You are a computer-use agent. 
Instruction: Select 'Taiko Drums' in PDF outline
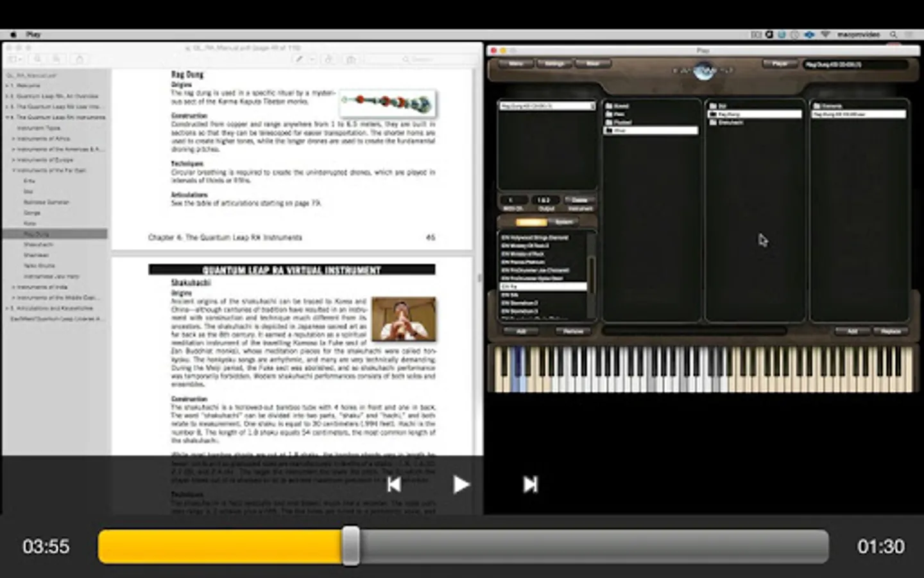pyautogui.click(x=39, y=266)
